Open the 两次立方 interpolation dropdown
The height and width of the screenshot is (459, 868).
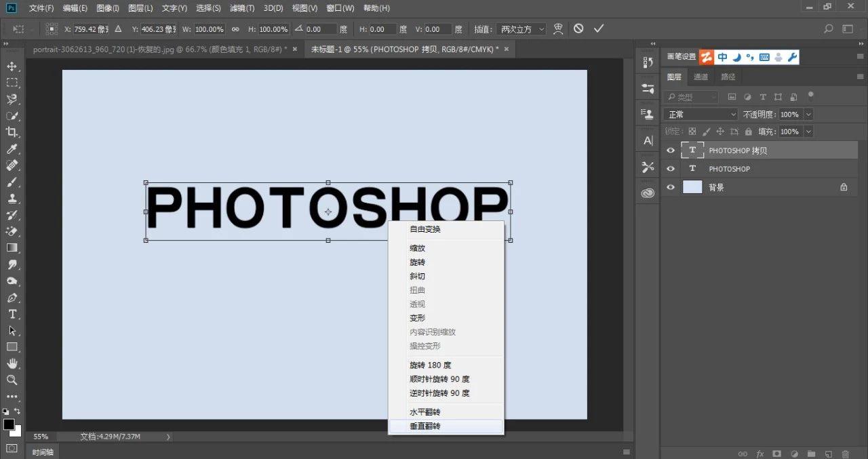click(x=521, y=29)
